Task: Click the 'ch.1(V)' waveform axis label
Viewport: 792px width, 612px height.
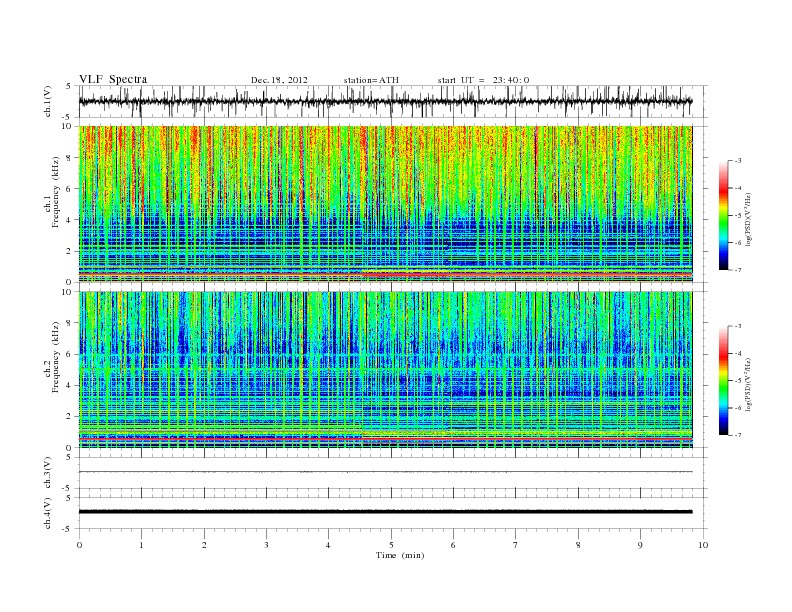Action: [x=47, y=101]
